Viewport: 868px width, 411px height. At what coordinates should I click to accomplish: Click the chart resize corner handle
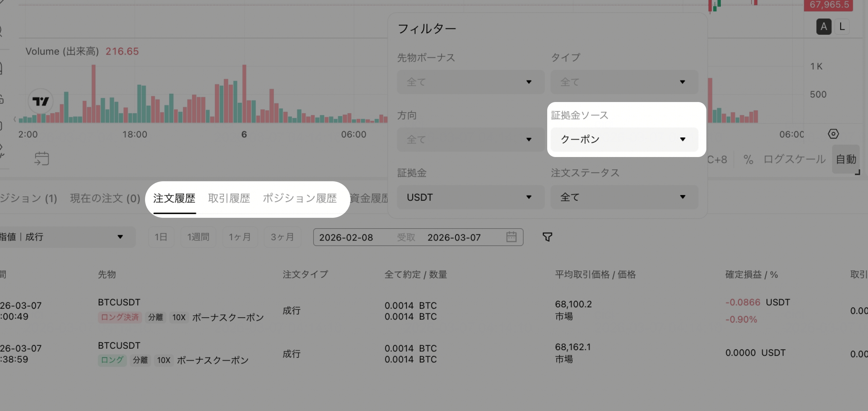(857, 173)
